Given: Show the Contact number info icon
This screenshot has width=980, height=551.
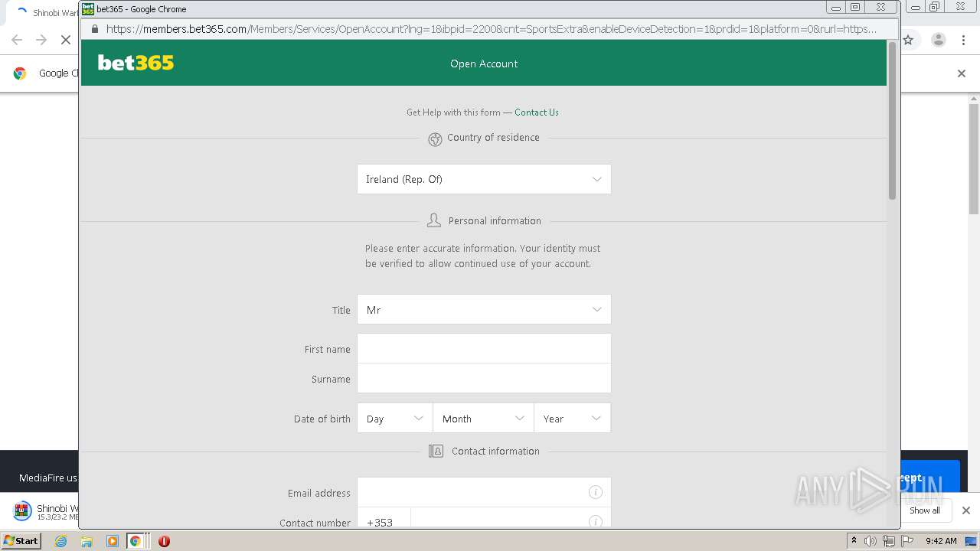Looking at the screenshot, I should click(595, 522).
